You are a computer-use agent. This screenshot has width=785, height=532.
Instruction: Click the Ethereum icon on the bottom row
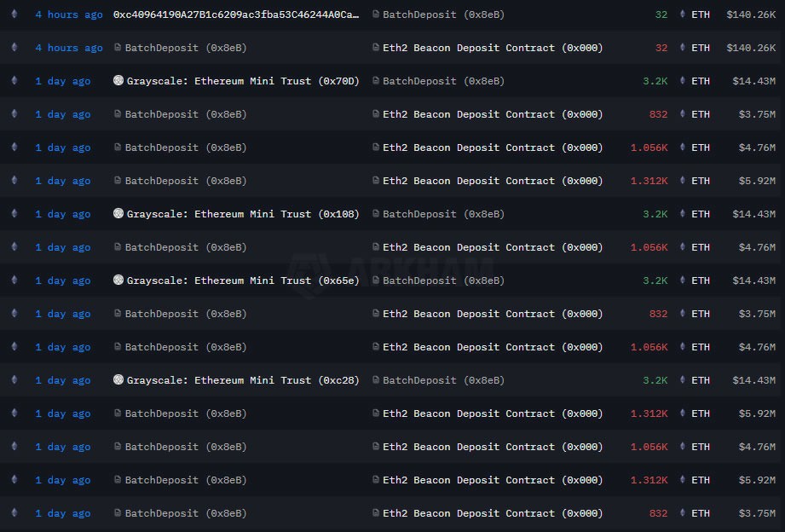pos(14,513)
